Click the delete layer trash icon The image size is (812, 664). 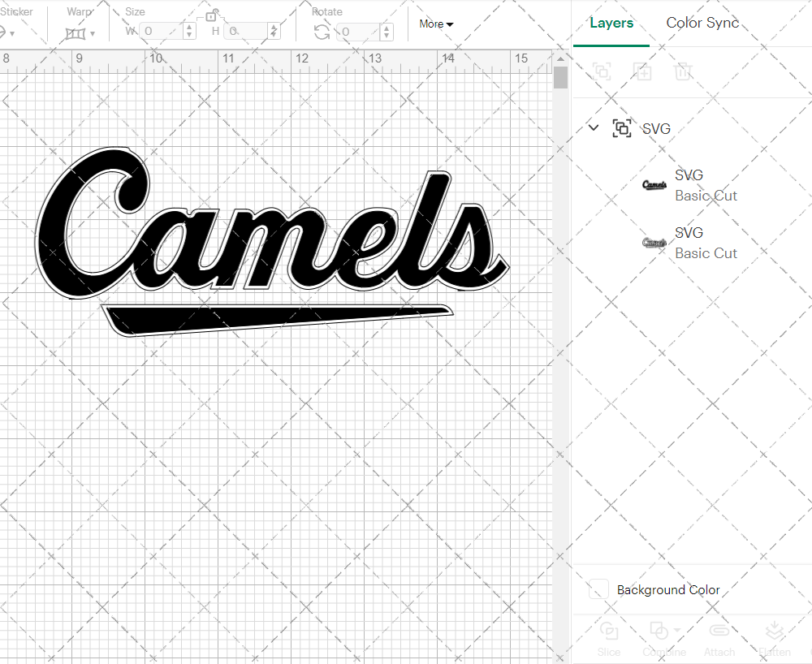coord(684,71)
